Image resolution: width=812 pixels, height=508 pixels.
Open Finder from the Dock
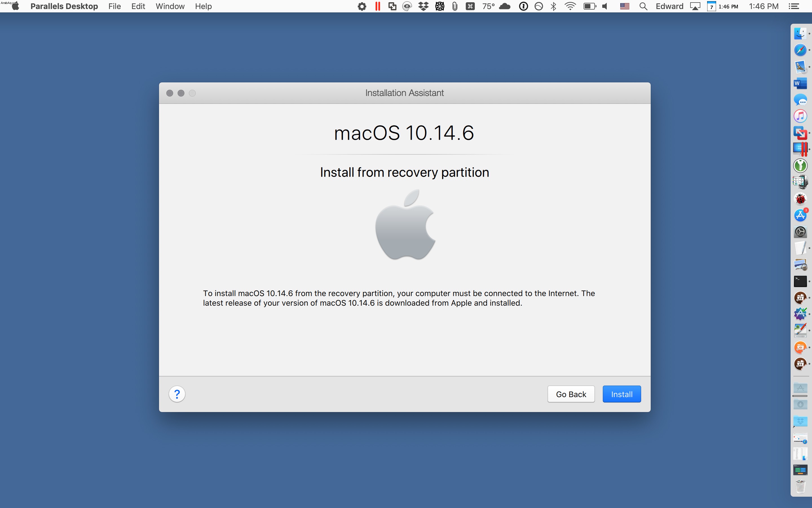800,33
